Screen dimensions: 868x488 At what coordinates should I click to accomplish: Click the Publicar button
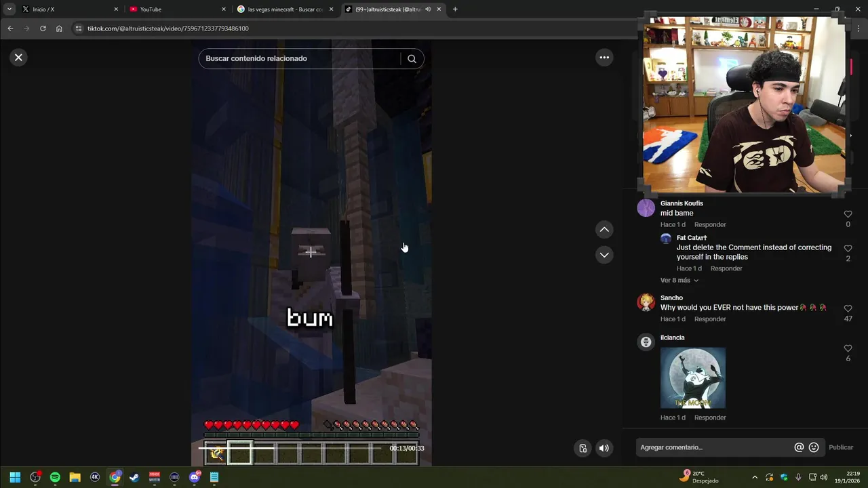(841, 447)
